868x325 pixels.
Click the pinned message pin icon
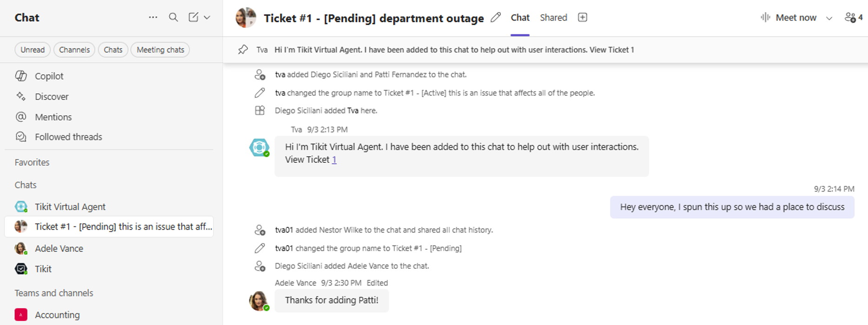(x=243, y=50)
